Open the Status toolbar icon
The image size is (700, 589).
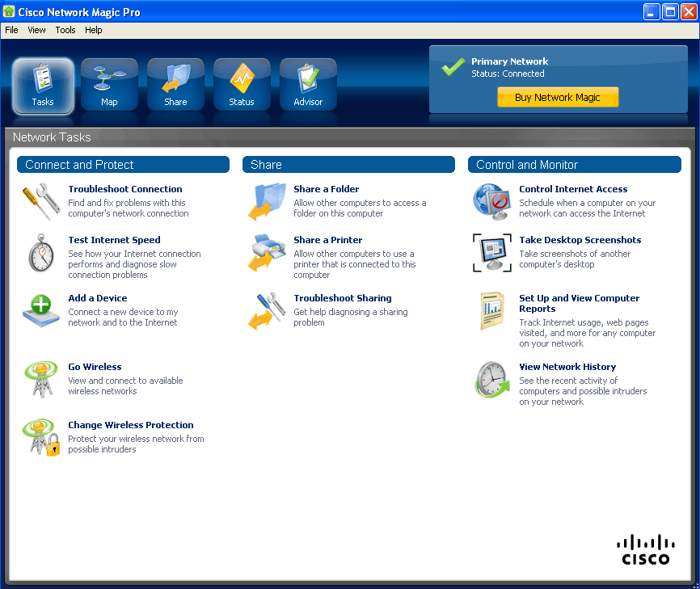tap(242, 84)
